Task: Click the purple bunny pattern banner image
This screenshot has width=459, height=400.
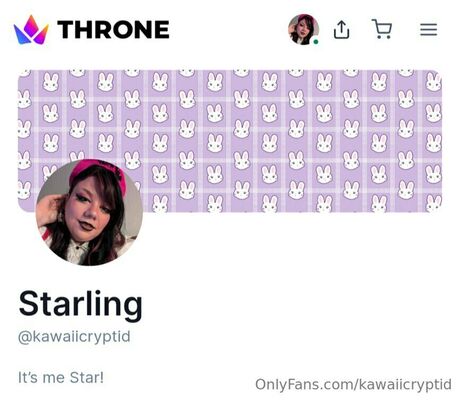Action: (230, 141)
